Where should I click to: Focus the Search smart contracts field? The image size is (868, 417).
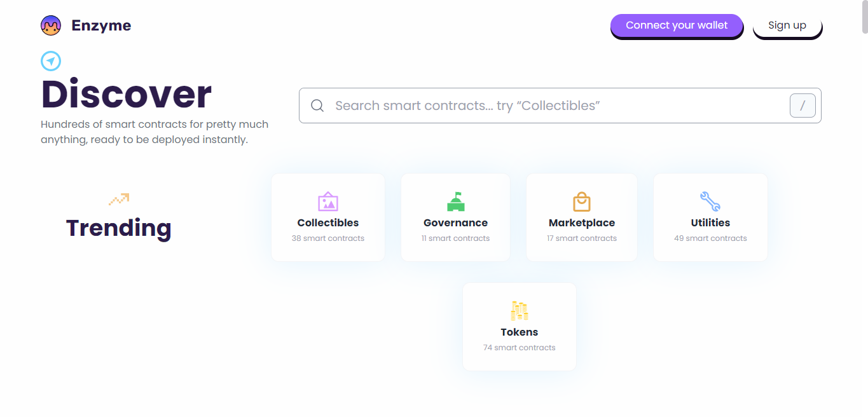tap(560, 106)
